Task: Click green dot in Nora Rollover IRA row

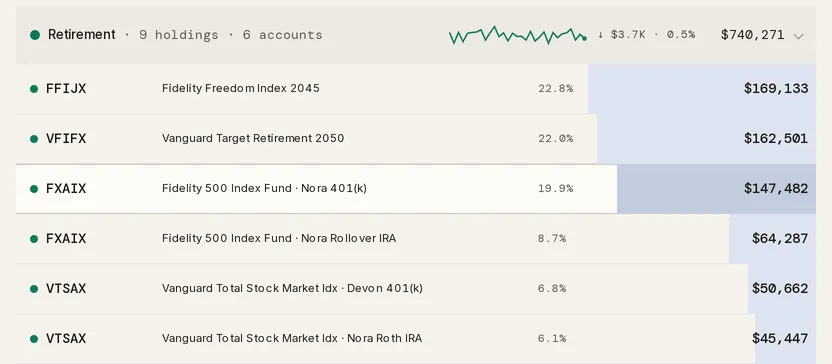Action: pyautogui.click(x=34, y=239)
